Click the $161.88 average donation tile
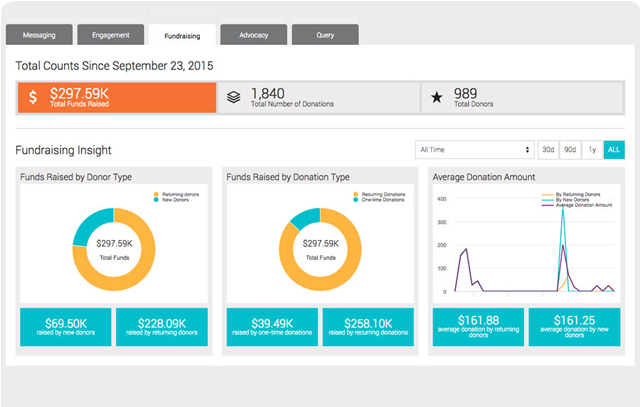Viewport: 640px width, 407px height. point(476,327)
